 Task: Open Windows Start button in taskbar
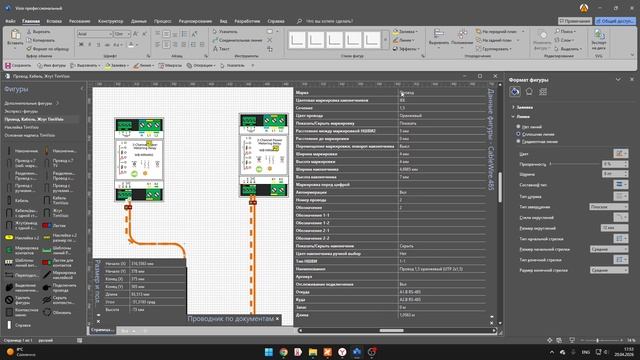269,352
